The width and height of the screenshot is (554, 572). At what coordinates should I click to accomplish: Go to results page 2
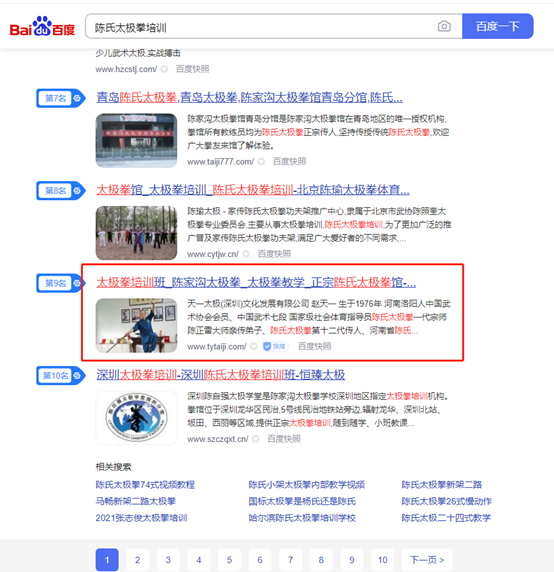coord(137,560)
